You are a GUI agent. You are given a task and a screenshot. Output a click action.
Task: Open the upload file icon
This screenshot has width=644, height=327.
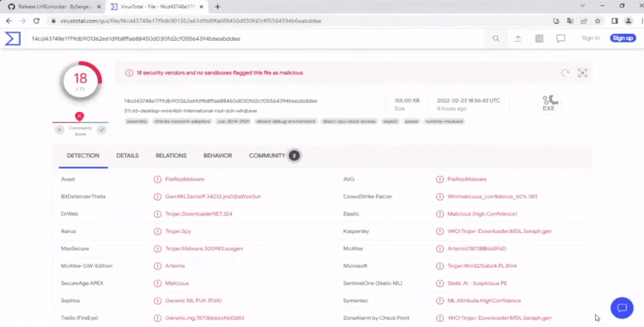click(x=518, y=39)
